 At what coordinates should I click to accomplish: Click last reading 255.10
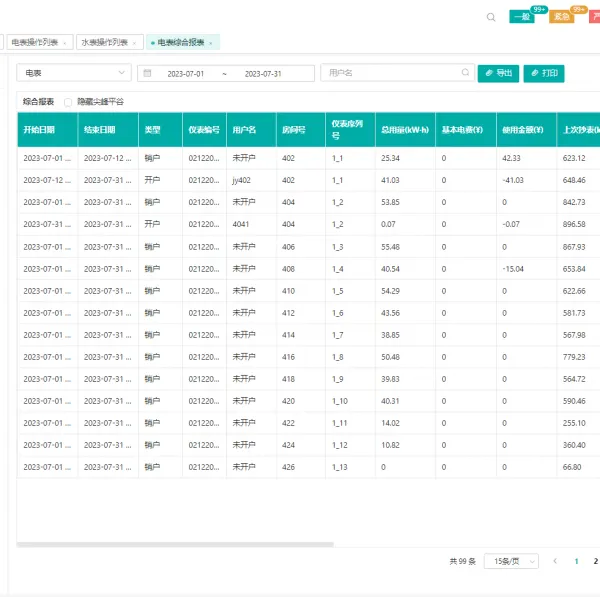pyautogui.click(x=574, y=423)
